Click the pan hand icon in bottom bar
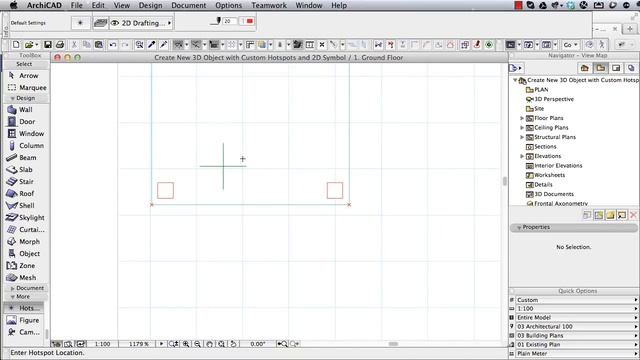 click(209, 344)
